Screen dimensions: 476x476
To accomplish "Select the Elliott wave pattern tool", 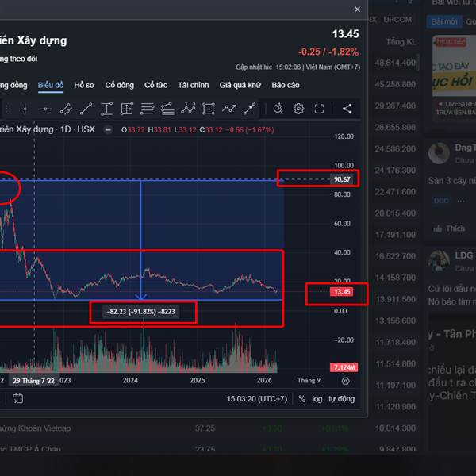I will 188,109.
